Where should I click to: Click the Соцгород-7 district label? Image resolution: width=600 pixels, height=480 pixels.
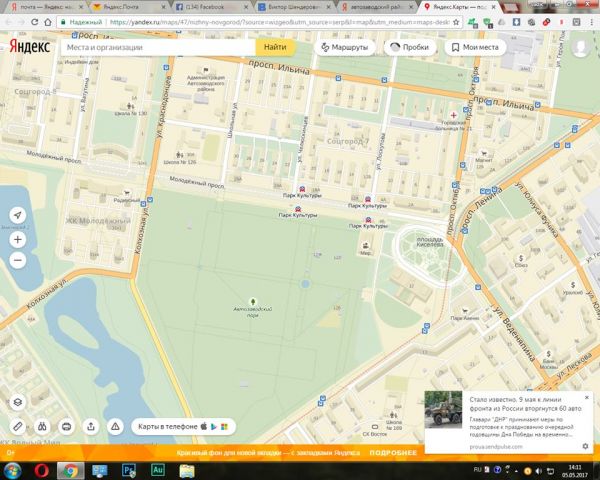348,141
